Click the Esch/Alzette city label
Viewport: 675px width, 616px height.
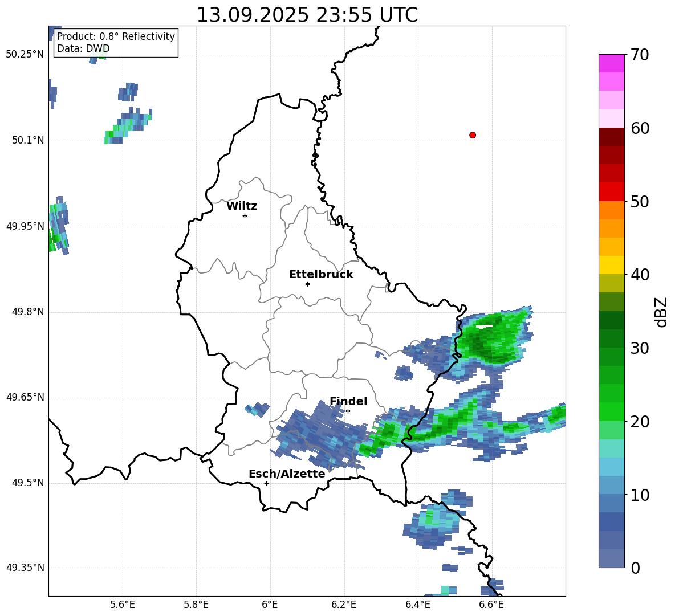tap(287, 474)
